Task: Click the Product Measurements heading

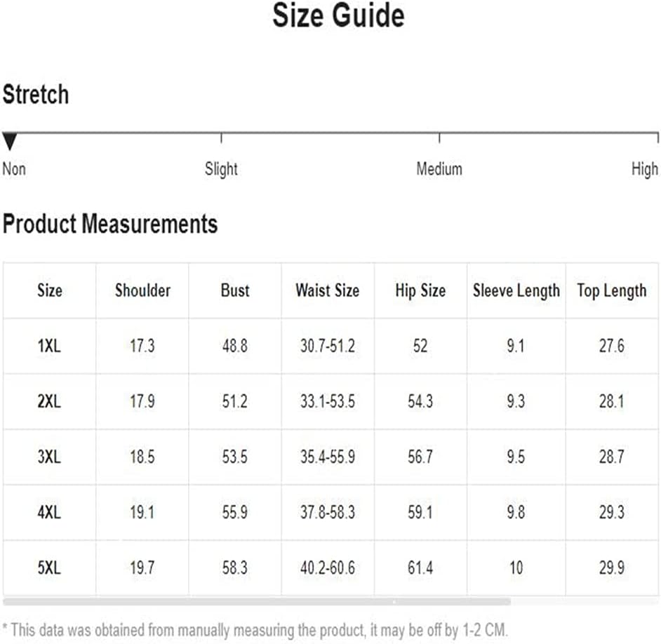Action: tap(110, 223)
